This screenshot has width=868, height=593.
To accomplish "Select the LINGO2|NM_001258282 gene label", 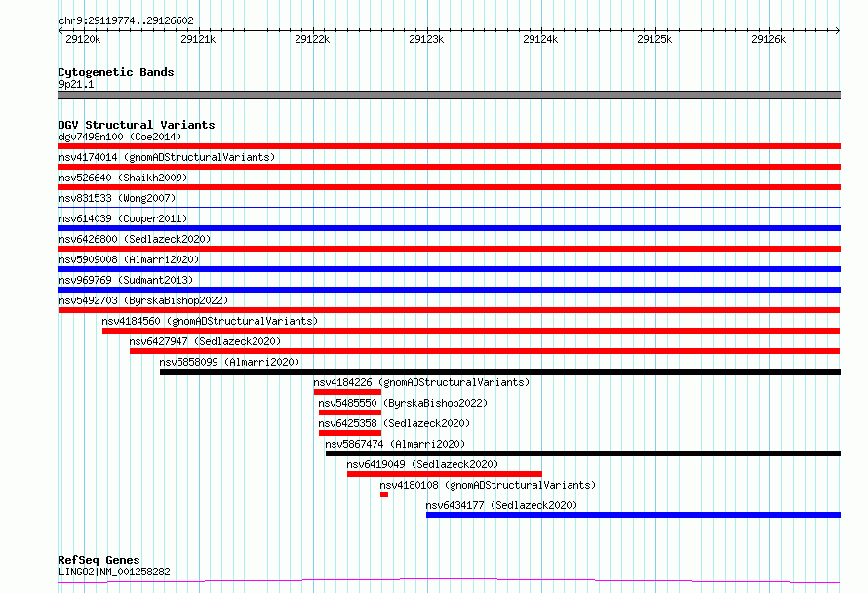I will point(114,572).
